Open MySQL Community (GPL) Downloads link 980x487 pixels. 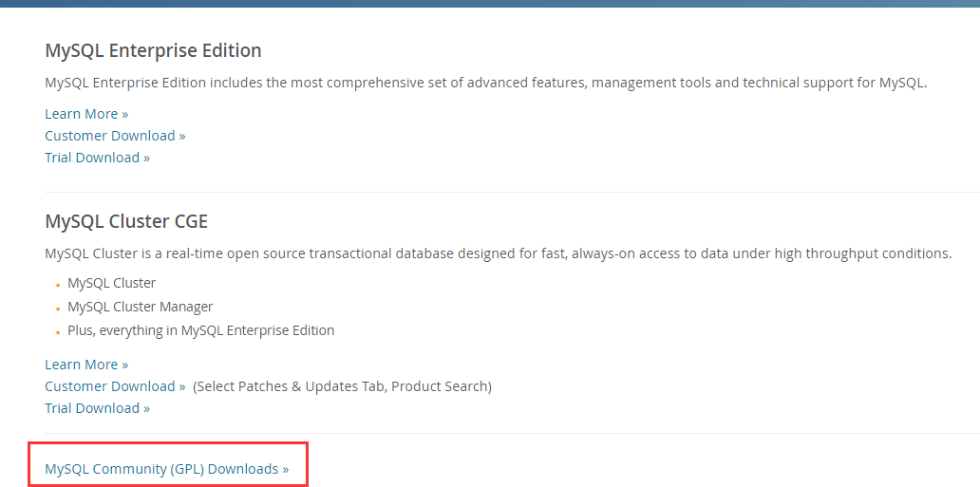(x=166, y=469)
